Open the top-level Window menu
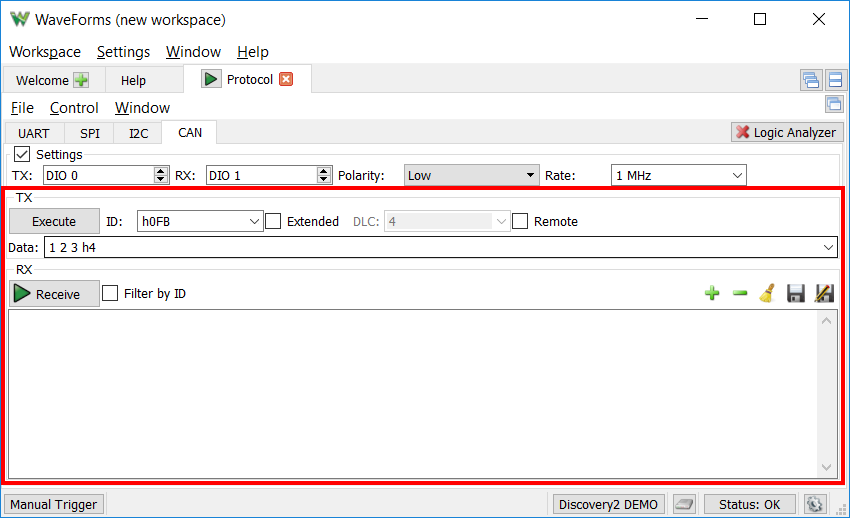The width and height of the screenshot is (850, 518). pyautogui.click(x=193, y=52)
